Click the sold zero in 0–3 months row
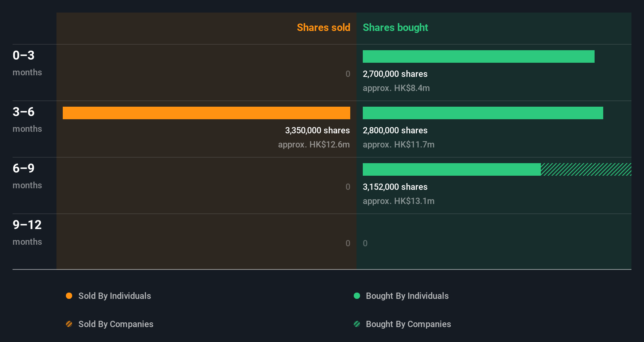644x342 pixels. click(x=347, y=74)
